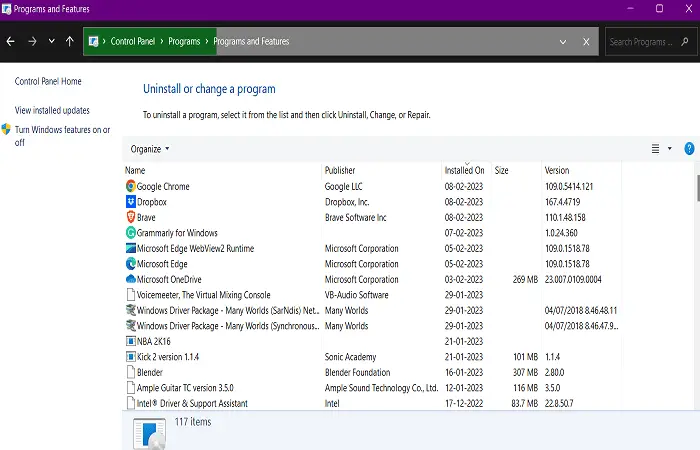700x450 pixels.
Task: Stop loading with the address bar X
Action: 586,42
